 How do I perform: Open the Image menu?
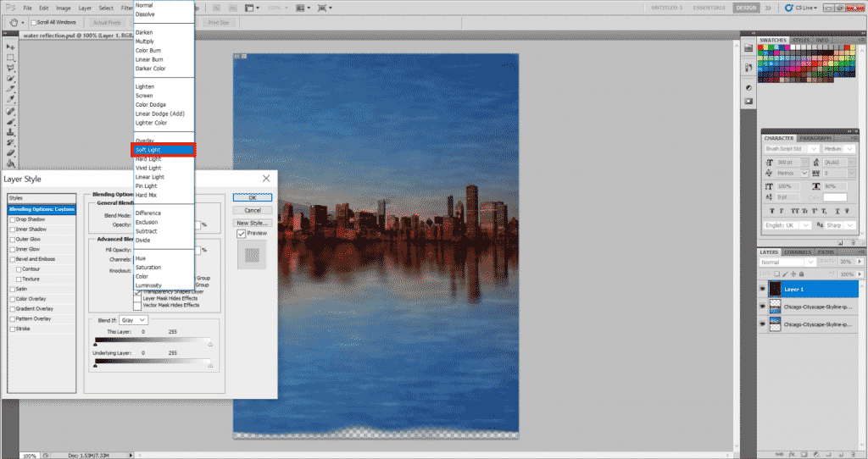coord(63,8)
